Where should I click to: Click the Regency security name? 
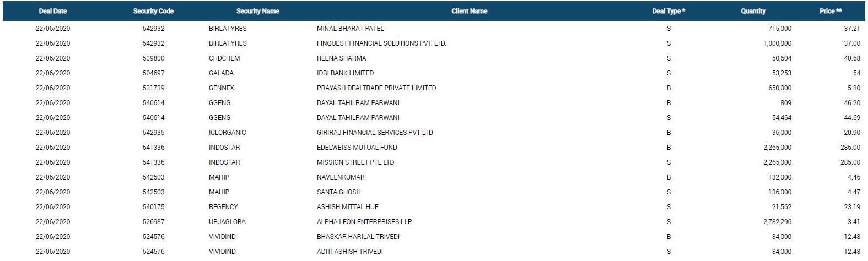(223, 207)
